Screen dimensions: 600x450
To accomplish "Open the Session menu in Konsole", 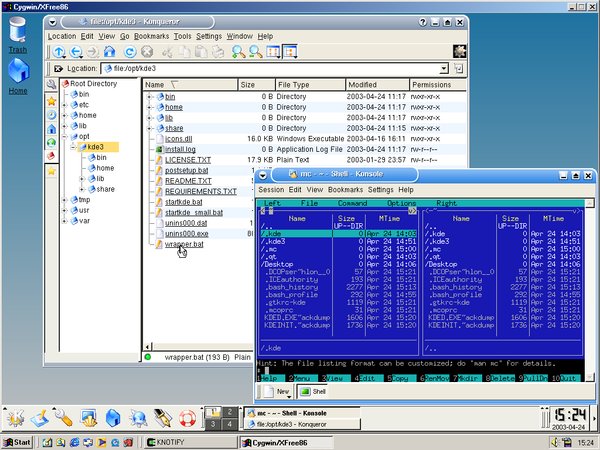I will coord(271,190).
